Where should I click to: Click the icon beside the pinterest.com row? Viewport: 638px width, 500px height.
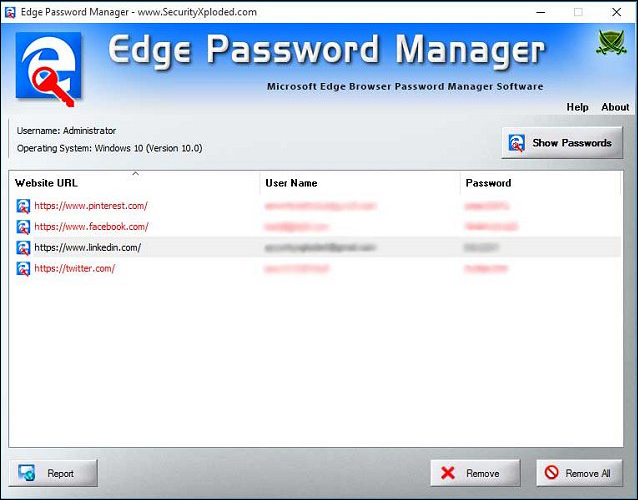tap(23, 206)
